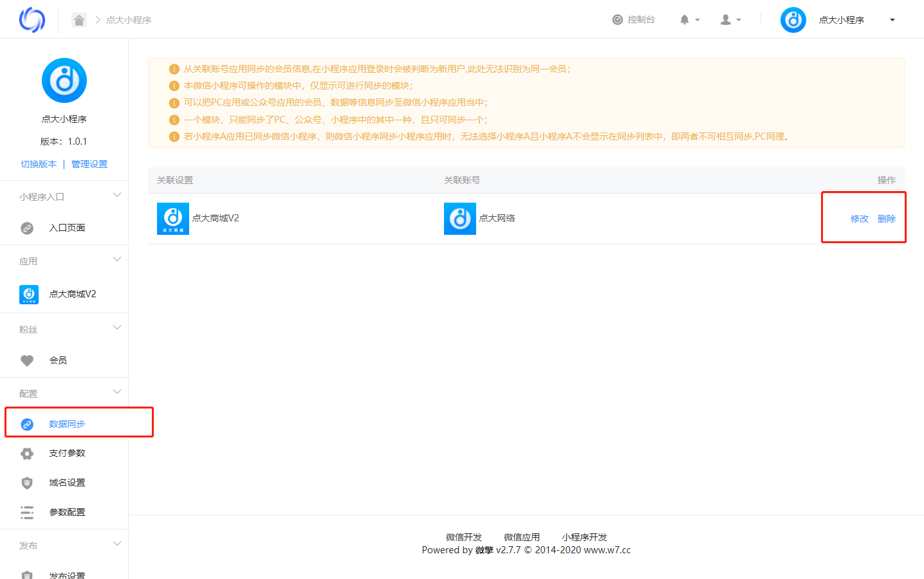Open 微信开发 footer link
Image resolution: width=924 pixels, height=579 pixels.
(464, 537)
